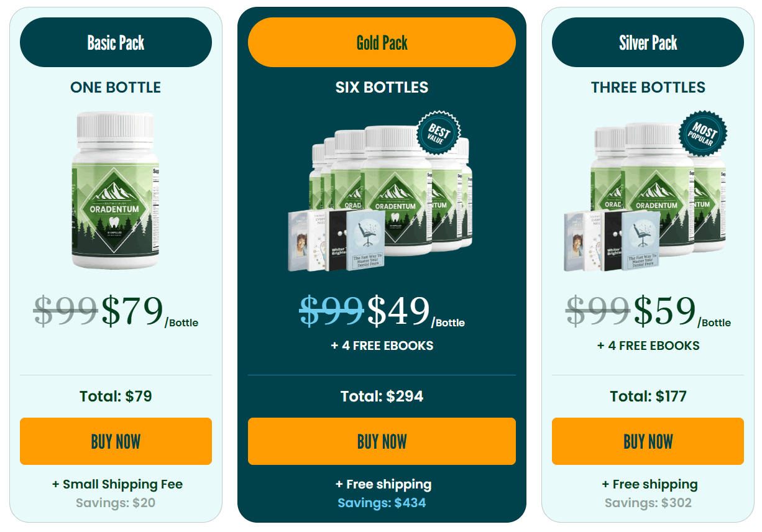Click the 'Savings: $434' label under Gold Pack

pyautogui.click(x=382, y=503)
